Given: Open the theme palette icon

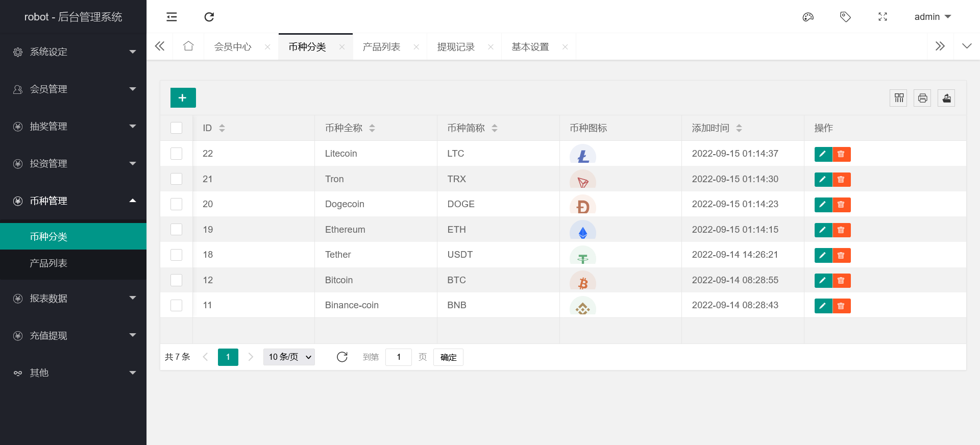Looking at the screenshot, I should point(807,17).
